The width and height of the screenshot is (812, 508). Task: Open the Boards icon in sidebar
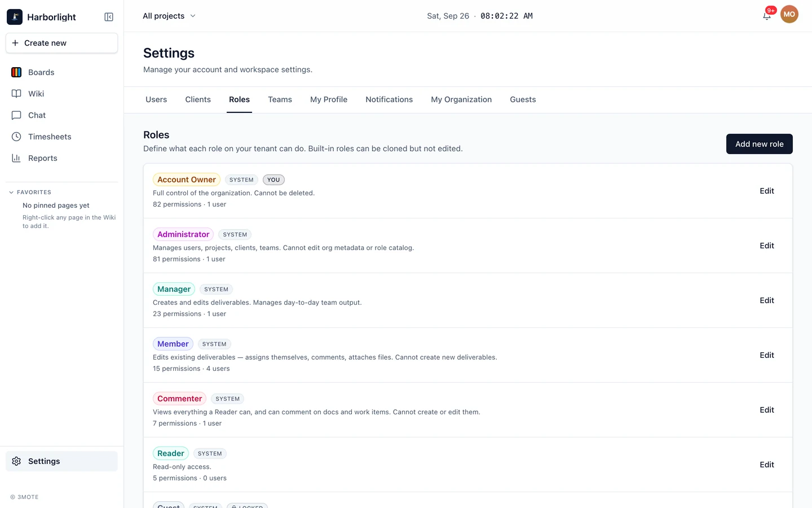pos(16,72)
